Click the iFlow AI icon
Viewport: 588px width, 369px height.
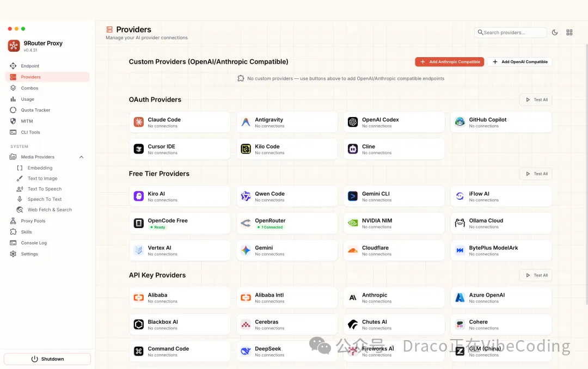(460, 196)
